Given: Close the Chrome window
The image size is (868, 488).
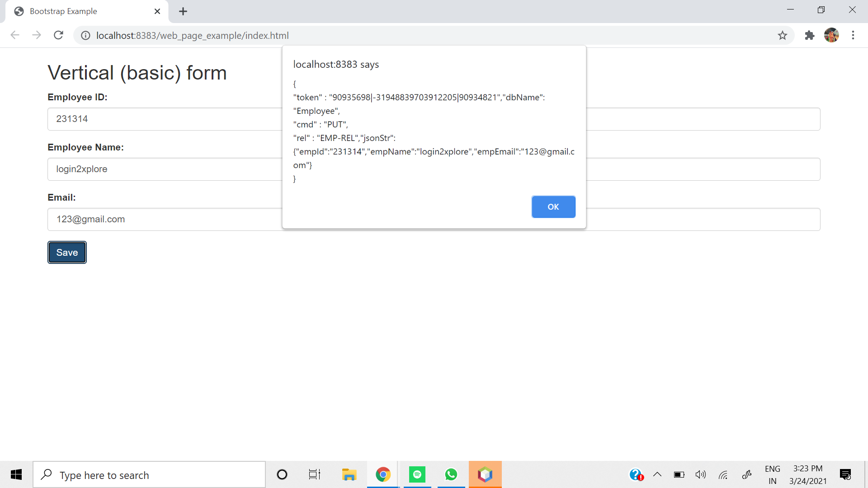Looking at the screenshot, I should (852, 10).
